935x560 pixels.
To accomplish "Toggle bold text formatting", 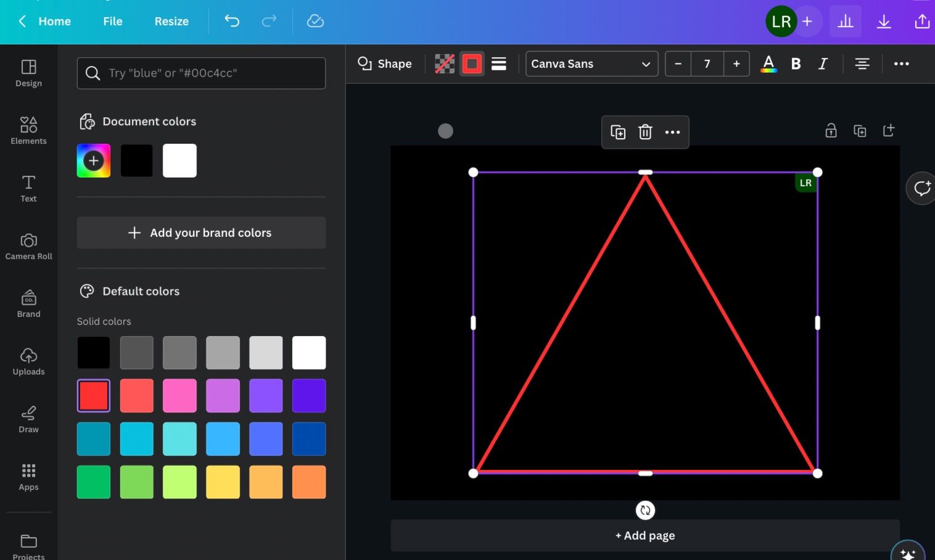I will (796, 64).
